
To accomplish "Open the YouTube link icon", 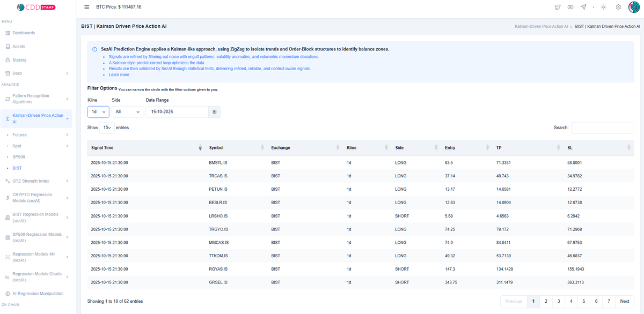I will coord(570,7).
